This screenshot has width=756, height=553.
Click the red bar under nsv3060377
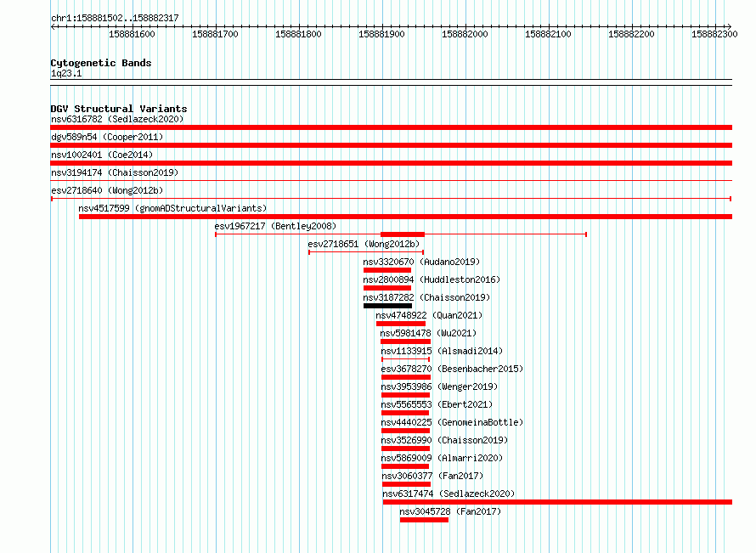point(406,484)
